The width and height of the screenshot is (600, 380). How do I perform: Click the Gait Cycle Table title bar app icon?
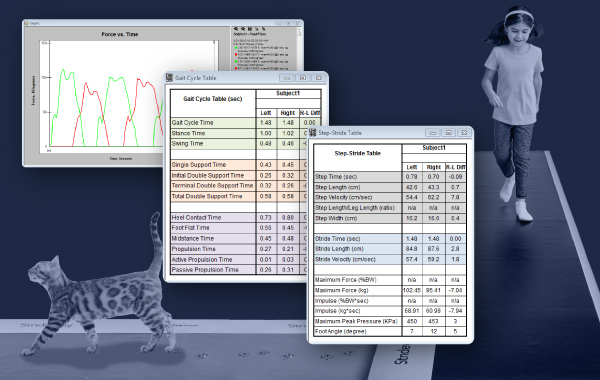169,78
